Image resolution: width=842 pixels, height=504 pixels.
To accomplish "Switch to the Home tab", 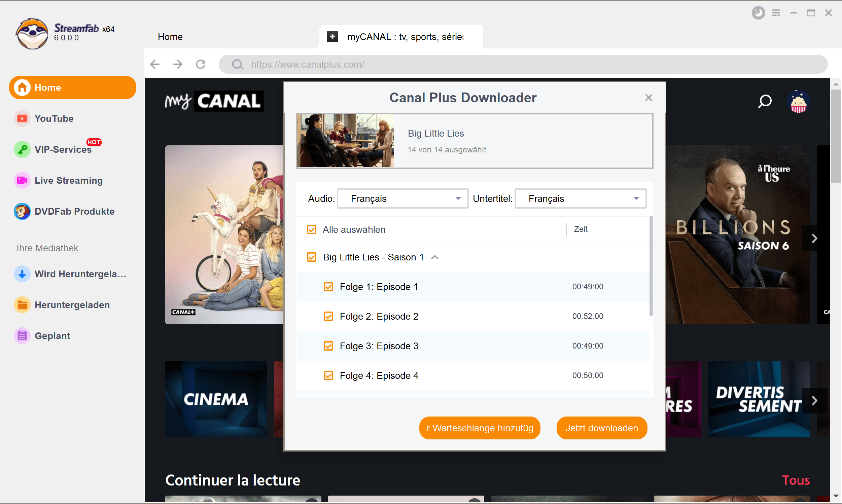I will (x=170, y=37).
